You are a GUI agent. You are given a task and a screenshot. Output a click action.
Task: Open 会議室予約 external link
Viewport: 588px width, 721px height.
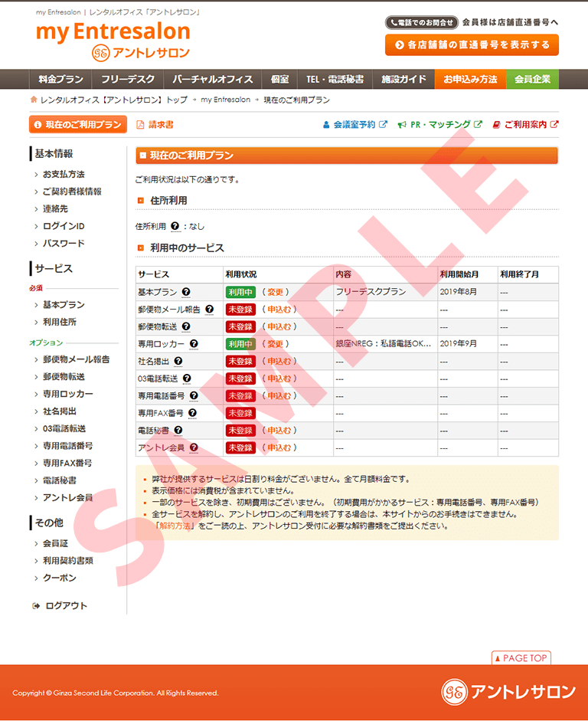pos(354,124)
